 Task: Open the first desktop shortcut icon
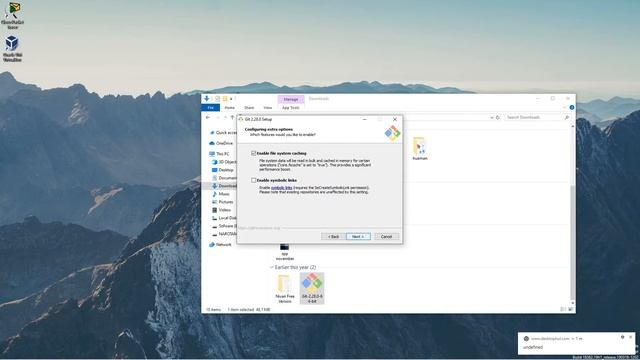click(x=13, y=16)
